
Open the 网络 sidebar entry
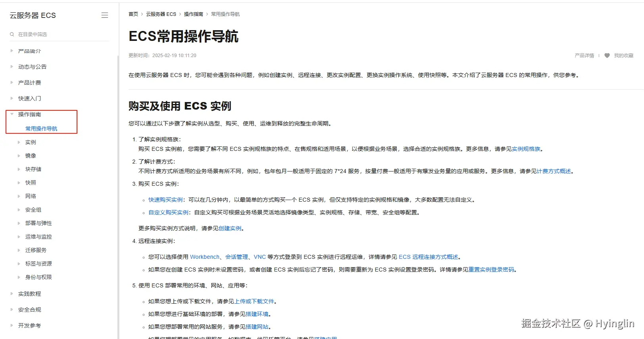31,196
